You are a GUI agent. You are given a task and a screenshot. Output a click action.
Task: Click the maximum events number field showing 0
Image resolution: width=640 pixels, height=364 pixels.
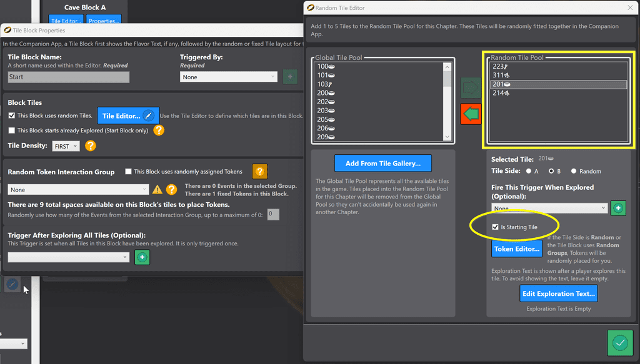[273, 214]
